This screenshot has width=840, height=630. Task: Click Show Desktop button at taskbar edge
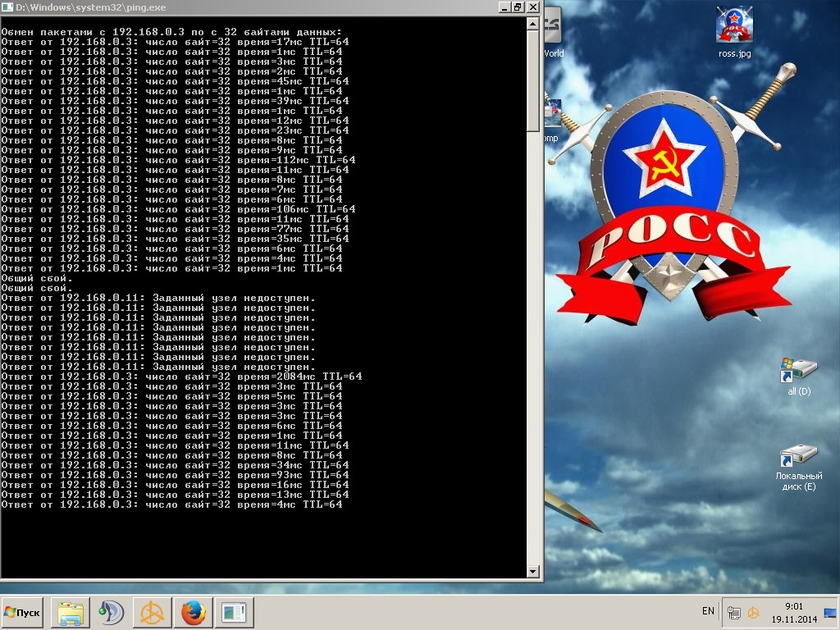(831, 613)
